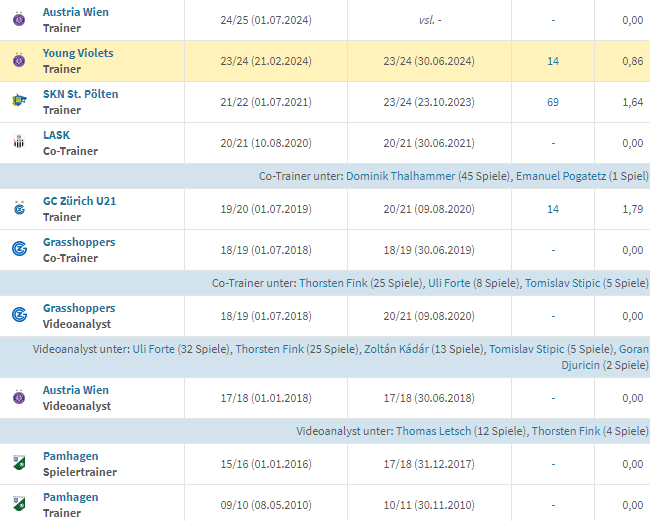The image size is (650, 521).
Task: Open the SKN St. Pölten link
Action: click(80, 94)
